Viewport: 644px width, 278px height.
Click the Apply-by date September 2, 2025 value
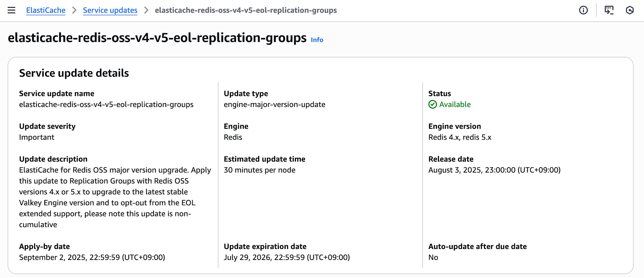[x=92, y=257]
